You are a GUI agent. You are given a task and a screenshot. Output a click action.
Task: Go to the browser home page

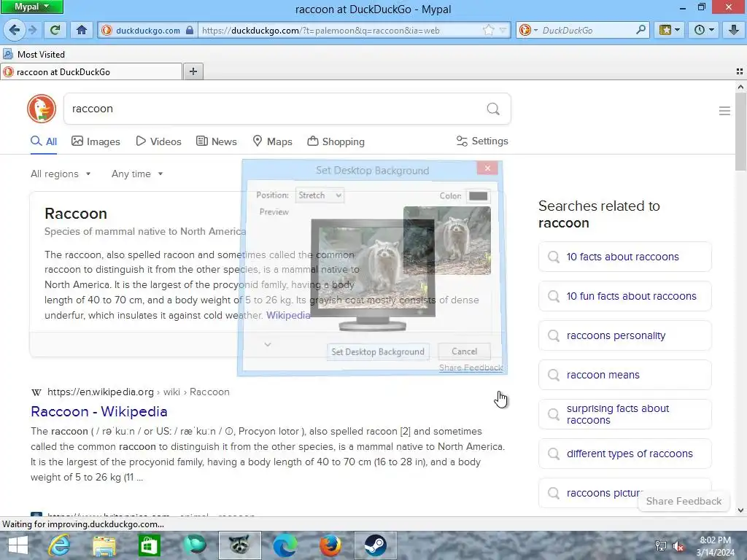82,30
